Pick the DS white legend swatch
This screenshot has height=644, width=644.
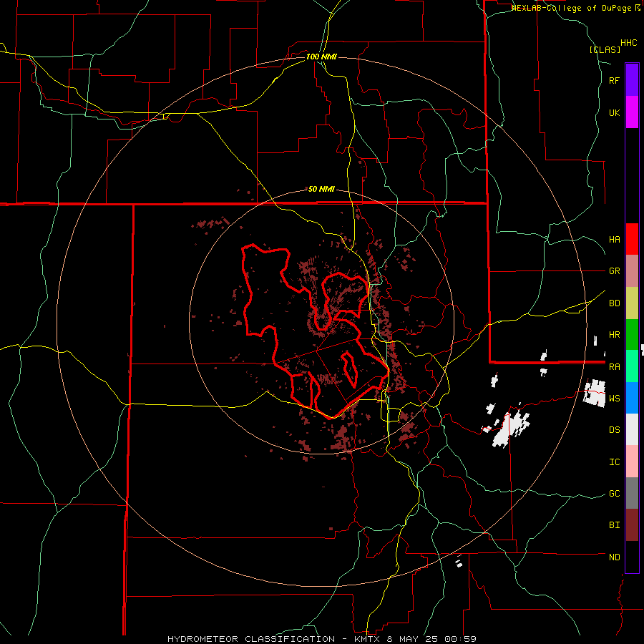[632, 429]
